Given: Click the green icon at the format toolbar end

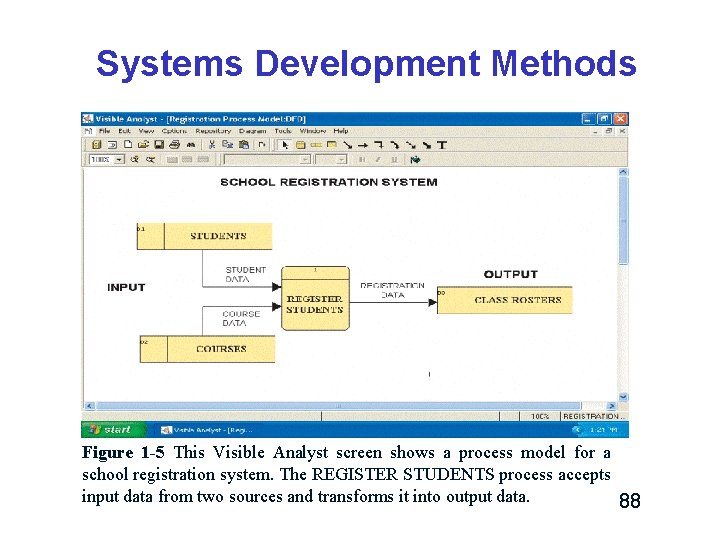Looking at the screenshot, I should tap(416, 159).
